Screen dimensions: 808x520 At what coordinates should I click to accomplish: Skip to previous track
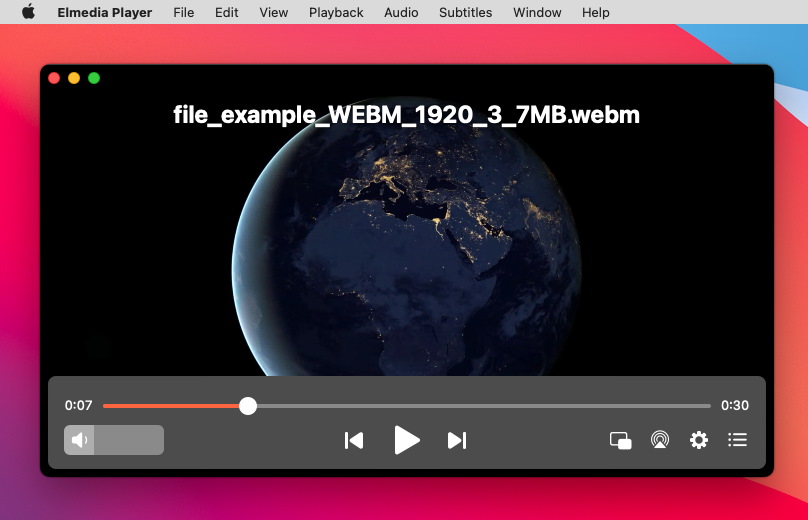click(354, 441)
